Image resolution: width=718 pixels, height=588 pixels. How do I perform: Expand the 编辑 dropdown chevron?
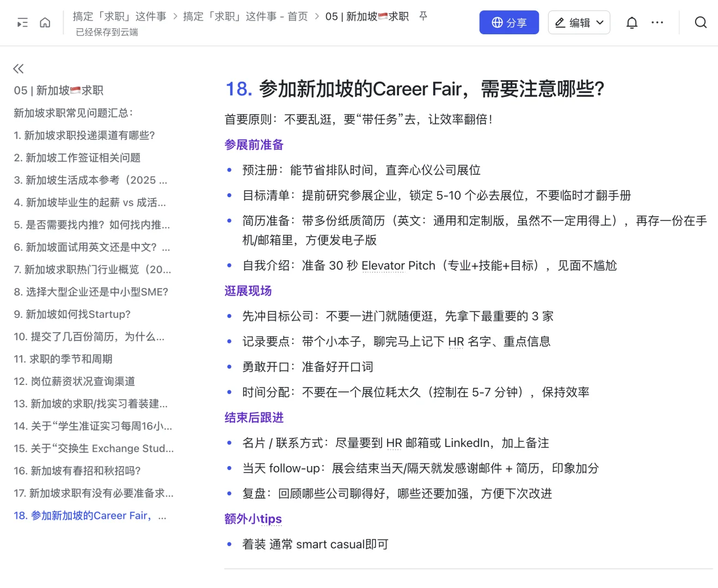click(600, 22)
